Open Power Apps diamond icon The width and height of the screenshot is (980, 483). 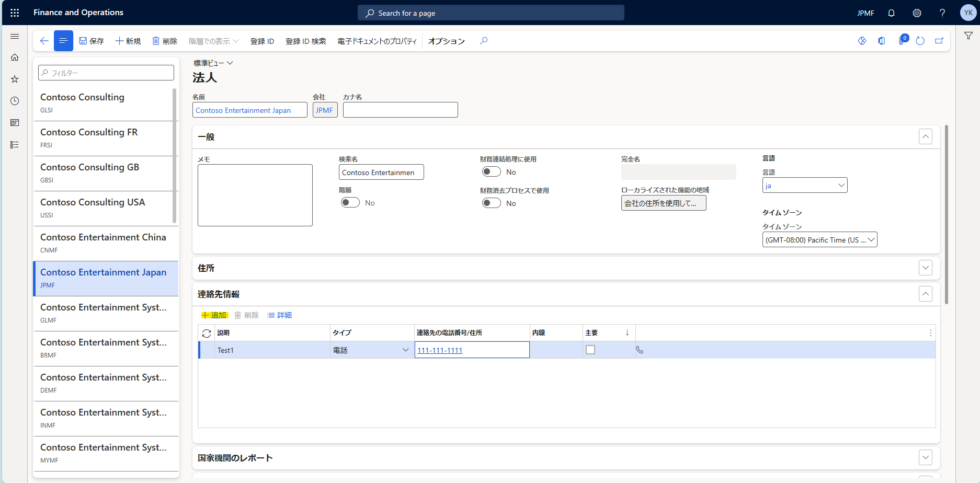coord(862,41)
